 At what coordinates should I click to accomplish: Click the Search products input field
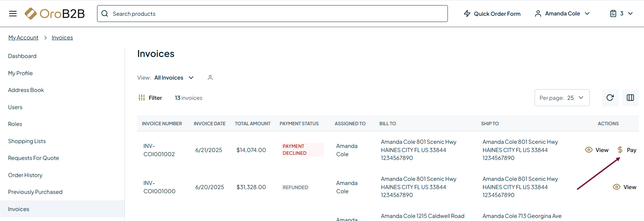click(x=274, y=14)
